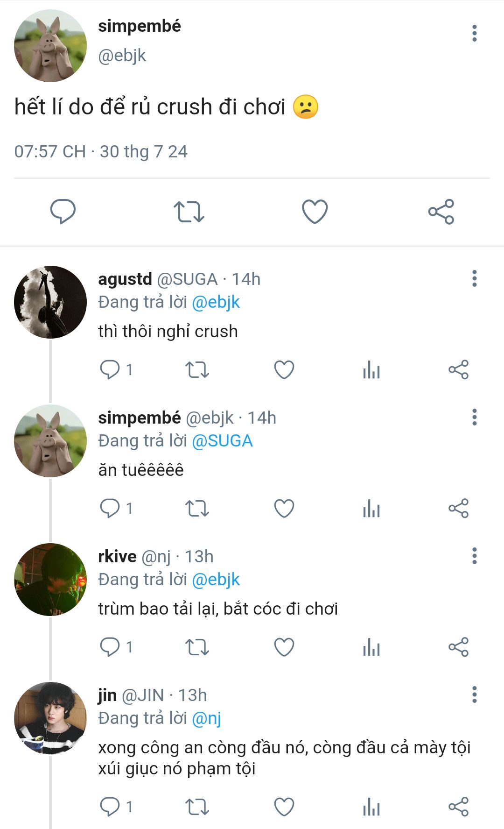Open rkive's profile avatar
Viewport: 504px width, 829px height.
[50, 580]
